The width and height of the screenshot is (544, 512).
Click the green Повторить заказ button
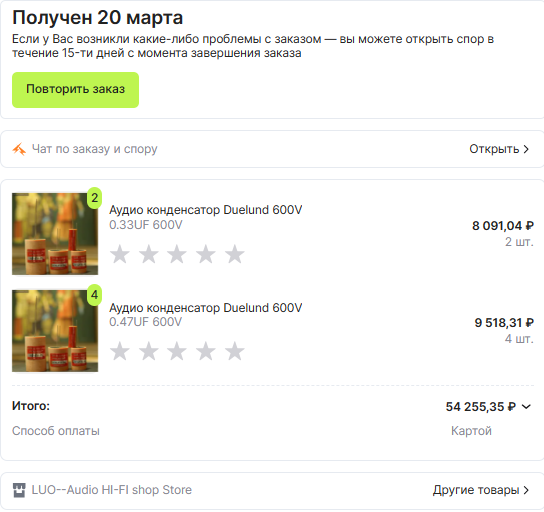coord(75,90)
